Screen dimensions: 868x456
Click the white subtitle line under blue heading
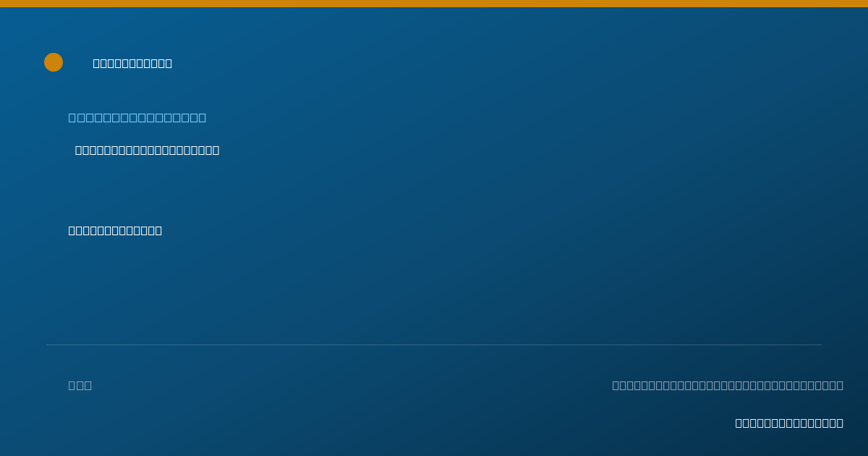coord(148,150)
